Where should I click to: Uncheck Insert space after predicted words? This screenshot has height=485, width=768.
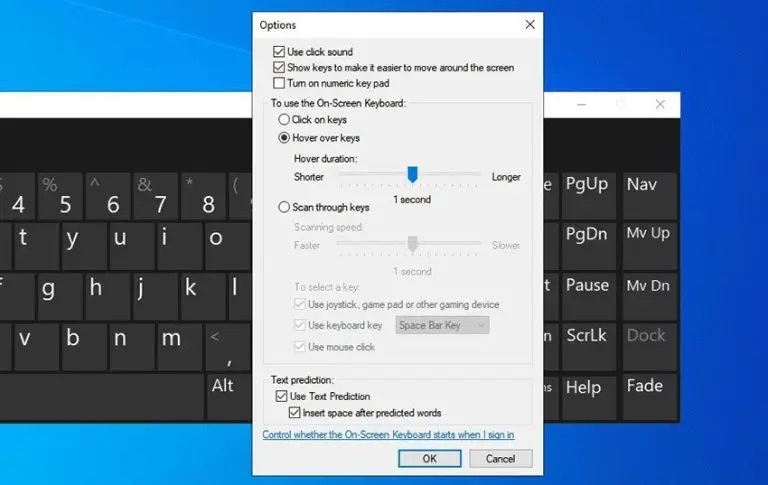pyautogui.click(x=295, y=412)
